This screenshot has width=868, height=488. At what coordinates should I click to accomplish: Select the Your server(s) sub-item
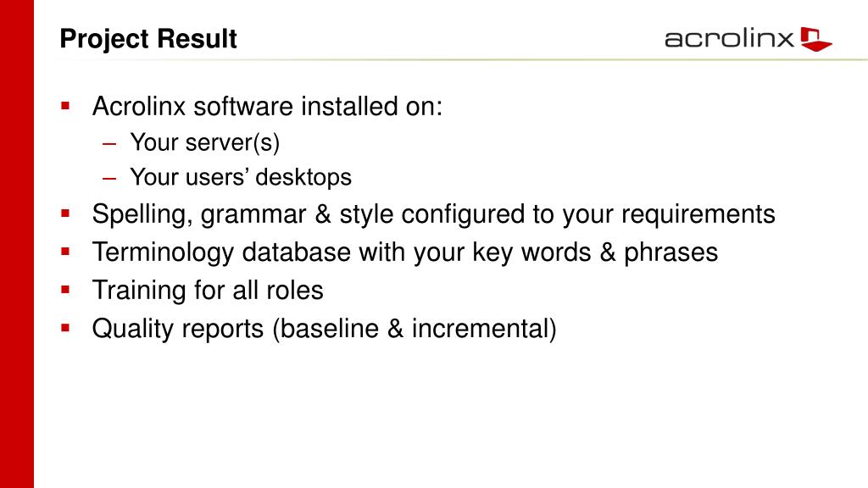click(x=205, y=142)
